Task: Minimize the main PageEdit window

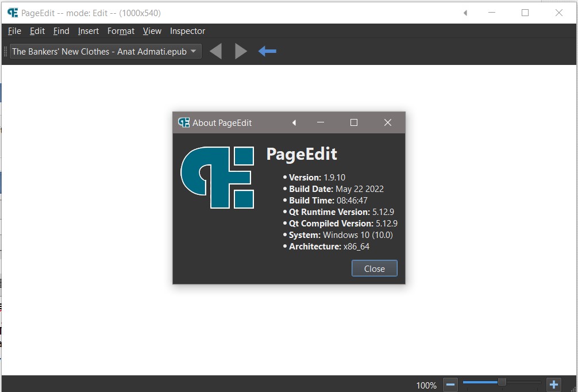Action: point(491,13)
